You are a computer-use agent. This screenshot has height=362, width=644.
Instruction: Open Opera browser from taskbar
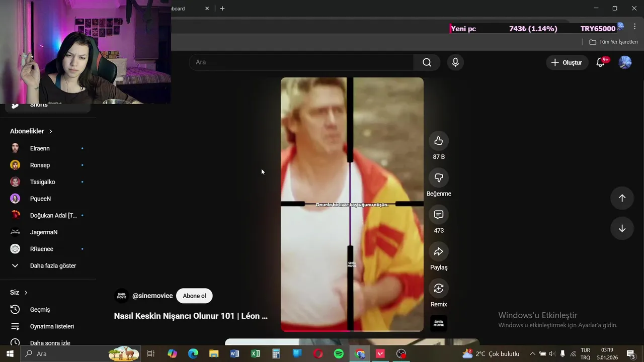(x=318, y=354)
